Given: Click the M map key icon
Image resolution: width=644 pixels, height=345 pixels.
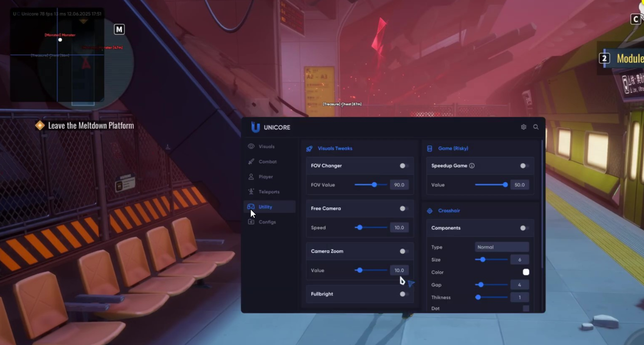Looking at the screenshot, I should click(119, 29).
